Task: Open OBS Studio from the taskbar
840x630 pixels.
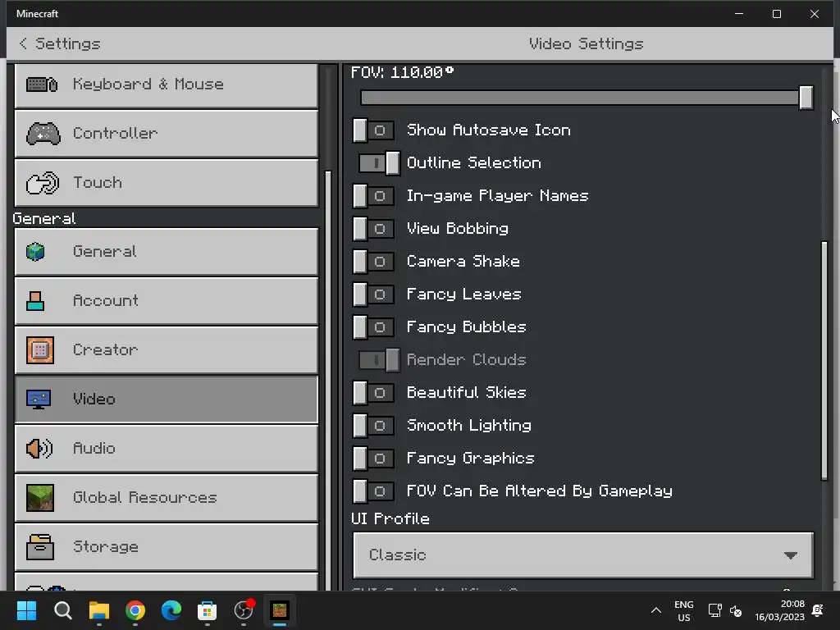Action: pyautogui.click(x=244, y=610)
